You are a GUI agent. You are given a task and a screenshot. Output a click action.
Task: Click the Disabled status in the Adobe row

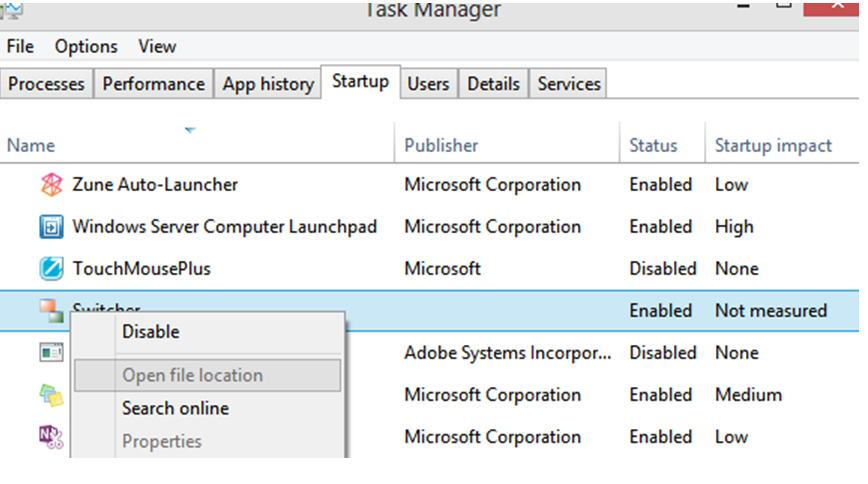click(663, 353)
